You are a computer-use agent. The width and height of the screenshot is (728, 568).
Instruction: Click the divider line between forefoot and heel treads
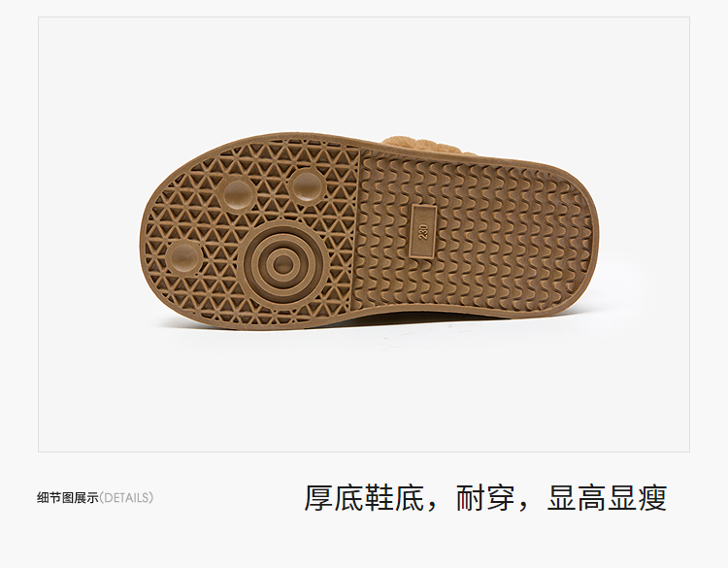[358, 232]
